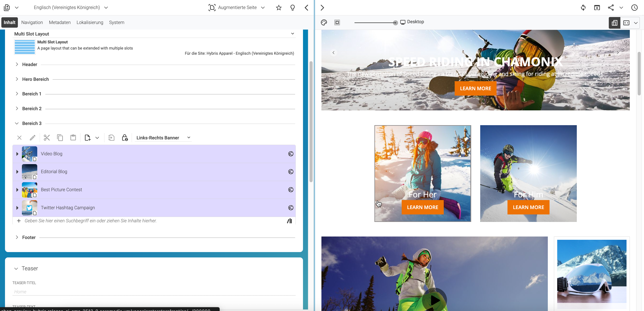Click the globe status icon for Video Blog
The height and width of the screenshot is (311, 644).
coord(291,154)
